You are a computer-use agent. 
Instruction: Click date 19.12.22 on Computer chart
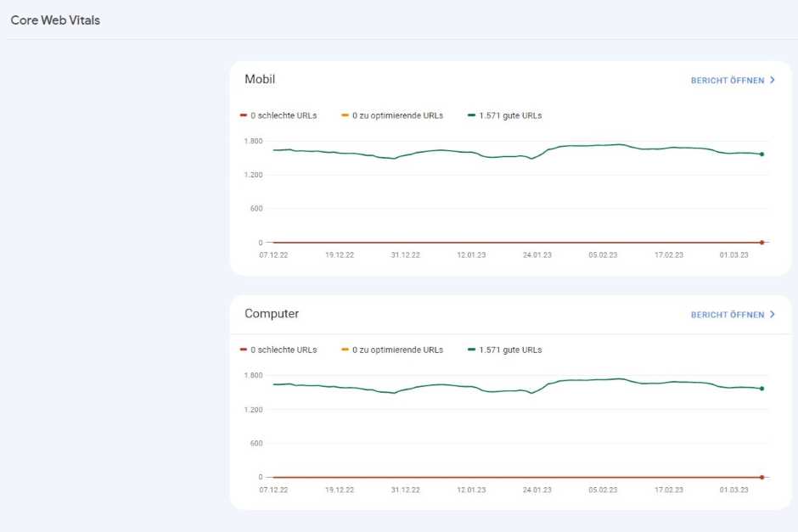340,490
